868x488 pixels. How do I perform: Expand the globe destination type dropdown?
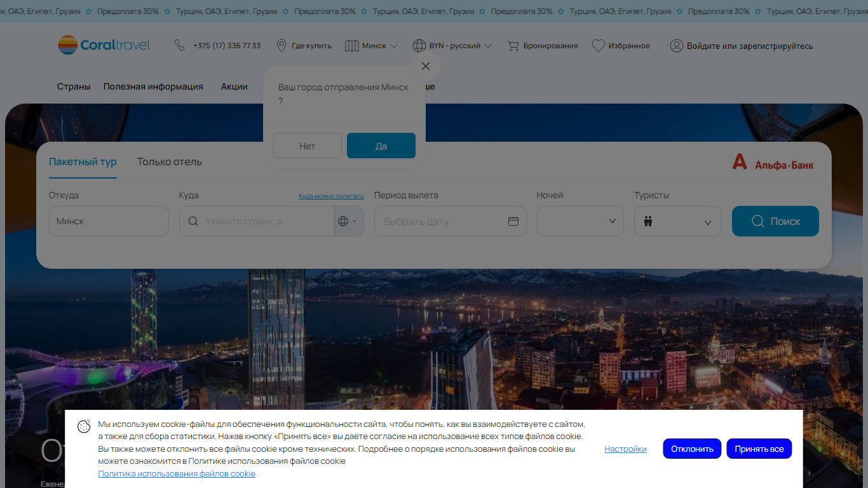349,221
